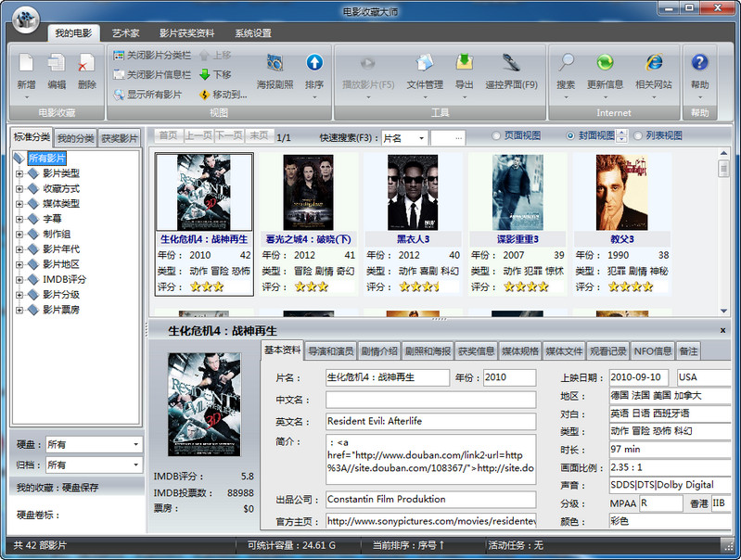Switch to the 影片获奖资料 ribbon tab
The width and height of the screenshot is (741, 560).
(x=186, y=33)
